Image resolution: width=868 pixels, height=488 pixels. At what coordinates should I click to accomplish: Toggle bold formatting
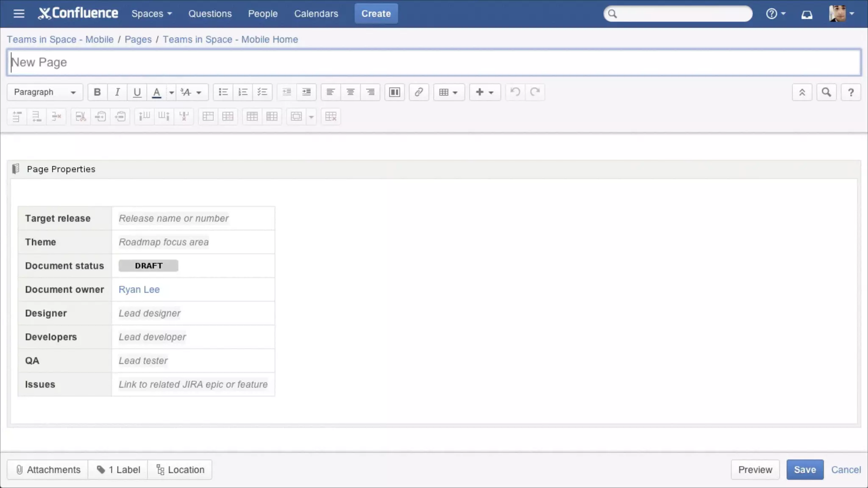[97, 92]
